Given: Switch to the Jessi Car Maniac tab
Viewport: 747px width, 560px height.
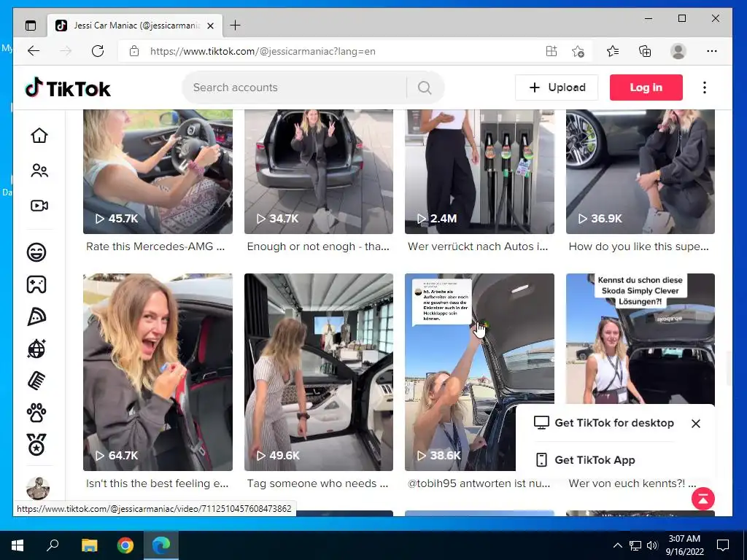Looking at the screenshot, I should tap(136, 26).
